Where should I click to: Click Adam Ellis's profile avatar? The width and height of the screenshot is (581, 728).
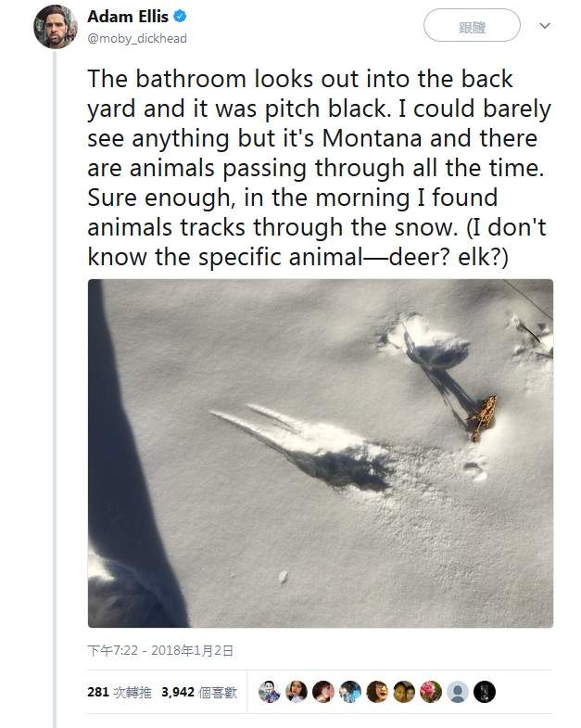[x=55, y=27]
